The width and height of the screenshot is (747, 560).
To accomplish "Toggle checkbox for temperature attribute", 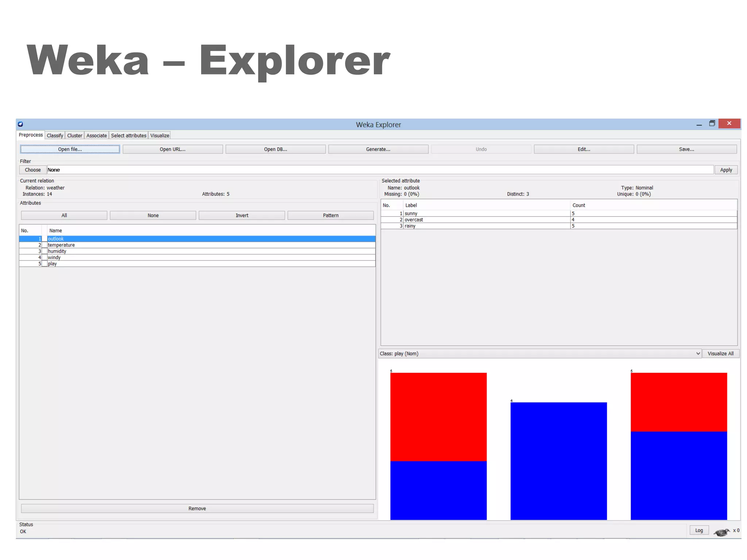I will (x=44, y=245).
